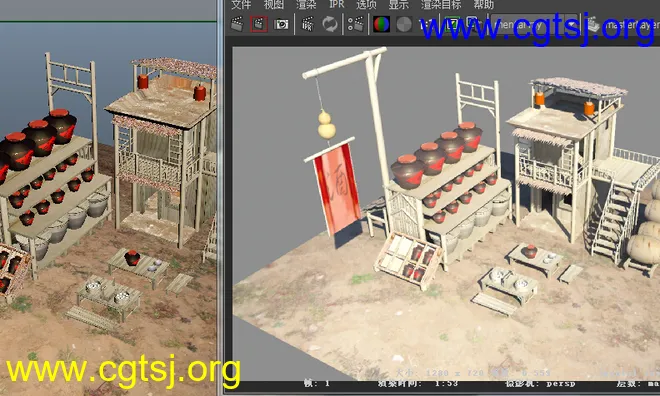The width and height of the screenshot is (660, 396).
Task: Select the render region clapperboard icon
Action: click(x=258, y=24)
